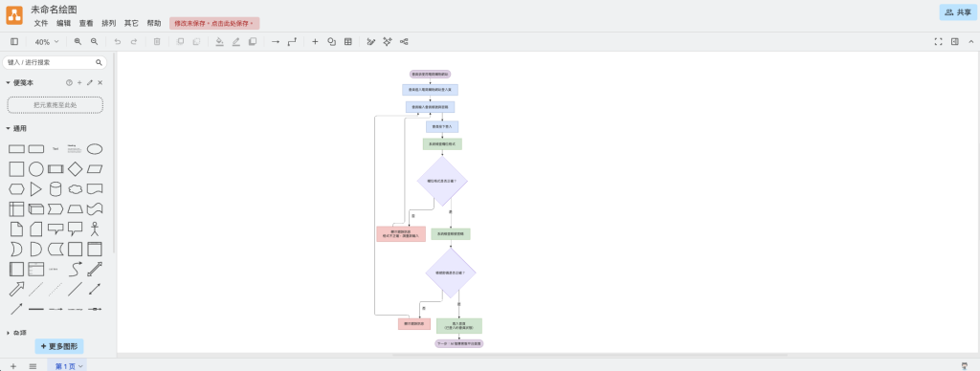Open the 编辑 menu

[64, 23]
